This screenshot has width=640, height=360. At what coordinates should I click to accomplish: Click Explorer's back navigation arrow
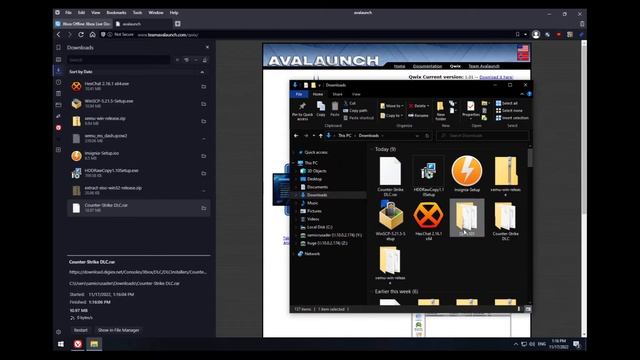(x=296, y=136)
